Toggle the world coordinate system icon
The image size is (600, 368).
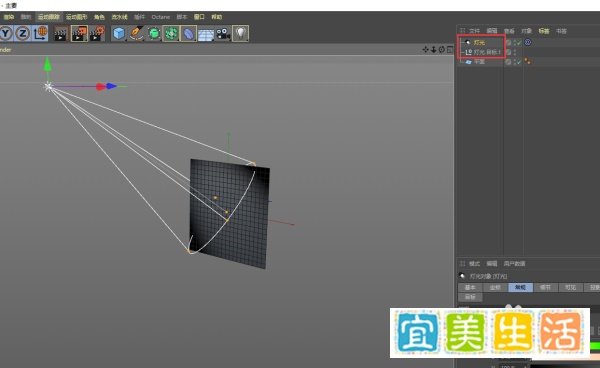(x=40, y=34)
